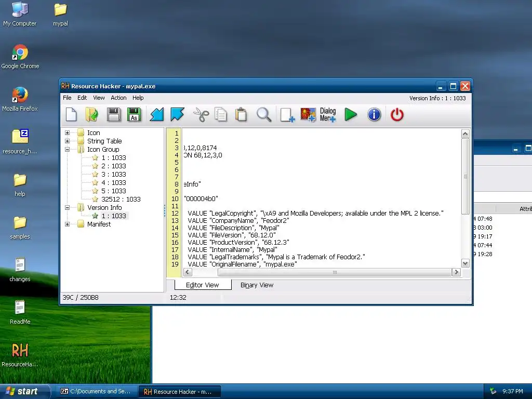Click the editor scroll up arrow
The image size is (532, 399).
[465, 134]
